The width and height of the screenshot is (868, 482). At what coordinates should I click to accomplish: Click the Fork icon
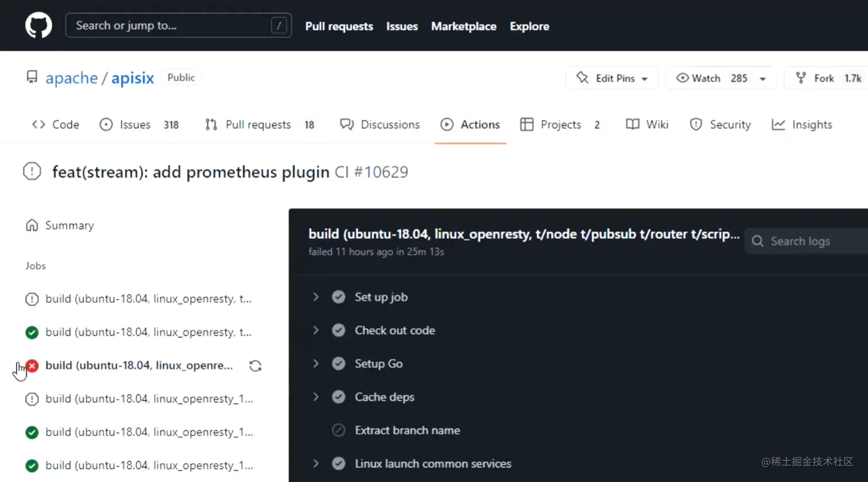click(801, 78)
